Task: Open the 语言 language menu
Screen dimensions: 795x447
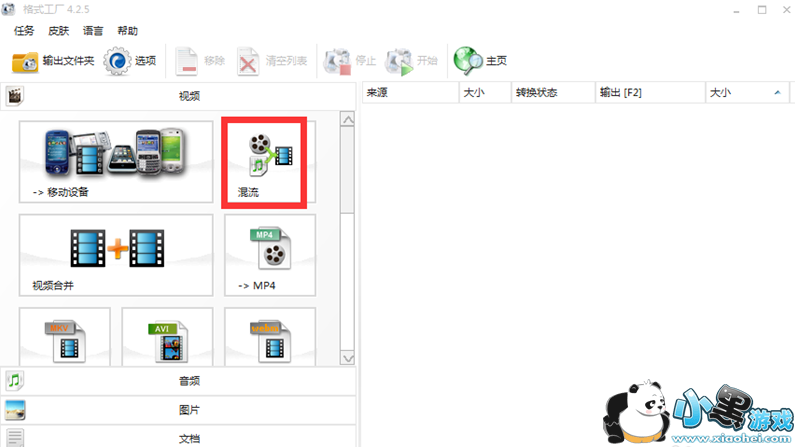Action: point(93,31)
